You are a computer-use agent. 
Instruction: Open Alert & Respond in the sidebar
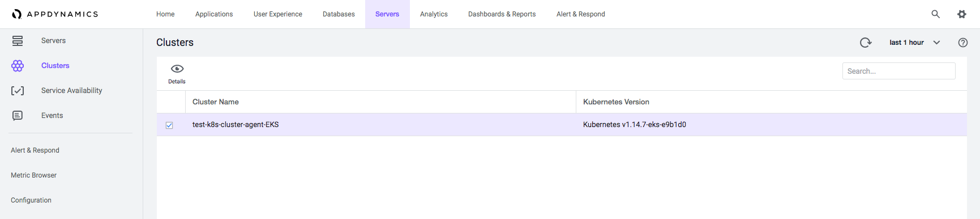(x=35, y=150)
